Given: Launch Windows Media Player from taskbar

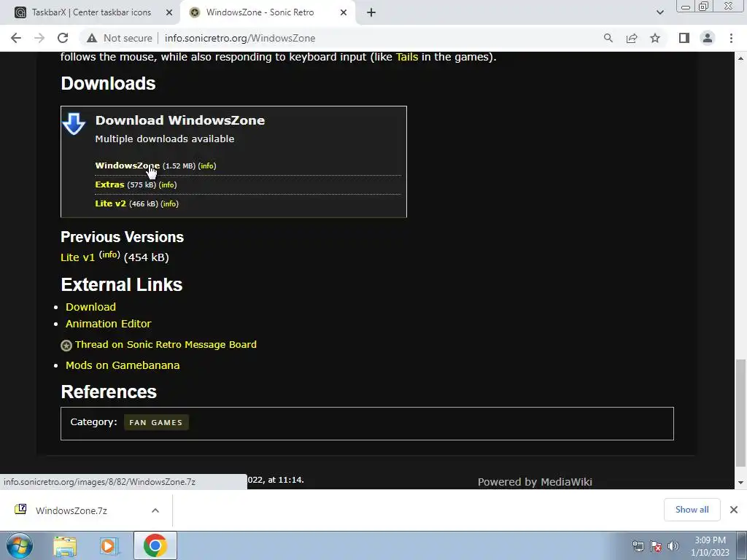Looking at the screenshot, I should coord(109,545).
